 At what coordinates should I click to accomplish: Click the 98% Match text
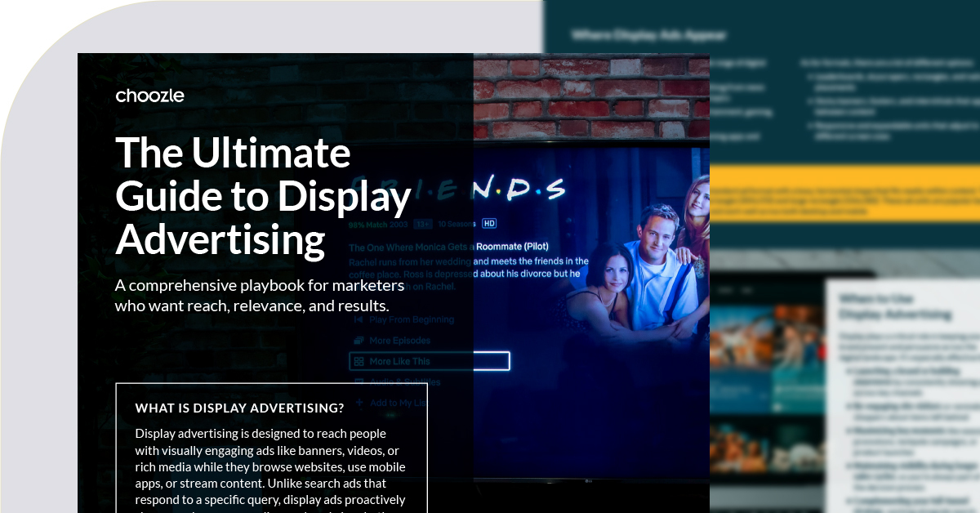point(369,223)
